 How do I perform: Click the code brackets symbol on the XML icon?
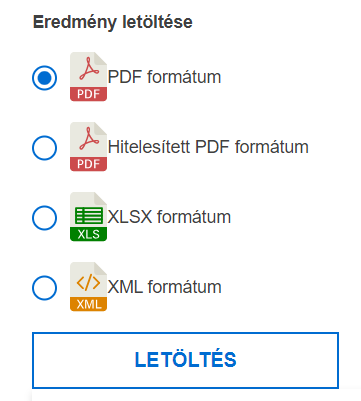[88, 283]
